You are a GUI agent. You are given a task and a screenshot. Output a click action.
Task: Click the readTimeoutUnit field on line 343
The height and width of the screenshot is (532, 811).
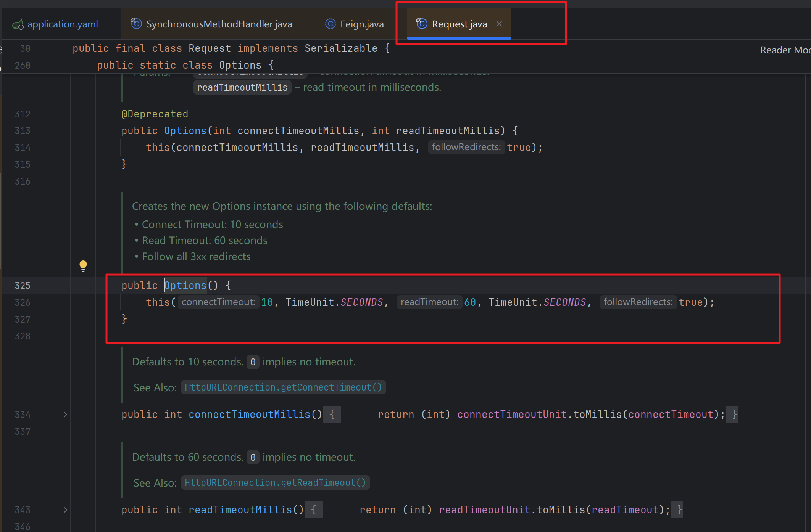coord(485,510)
